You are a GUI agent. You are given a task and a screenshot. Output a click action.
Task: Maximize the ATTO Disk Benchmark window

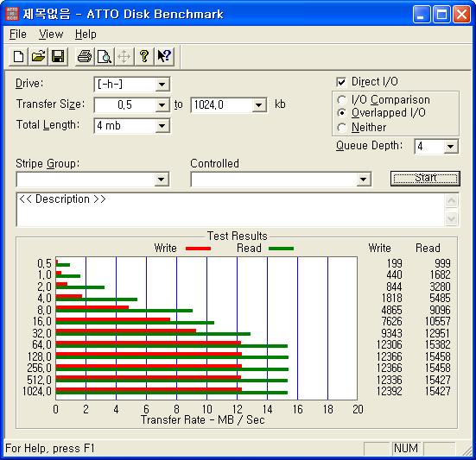click(441, 14)
